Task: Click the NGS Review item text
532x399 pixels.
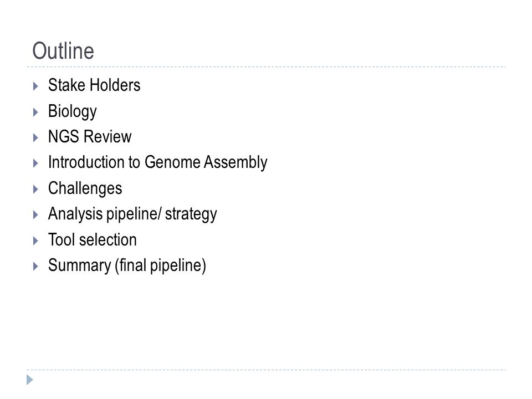Action: [x=90, y=137]
